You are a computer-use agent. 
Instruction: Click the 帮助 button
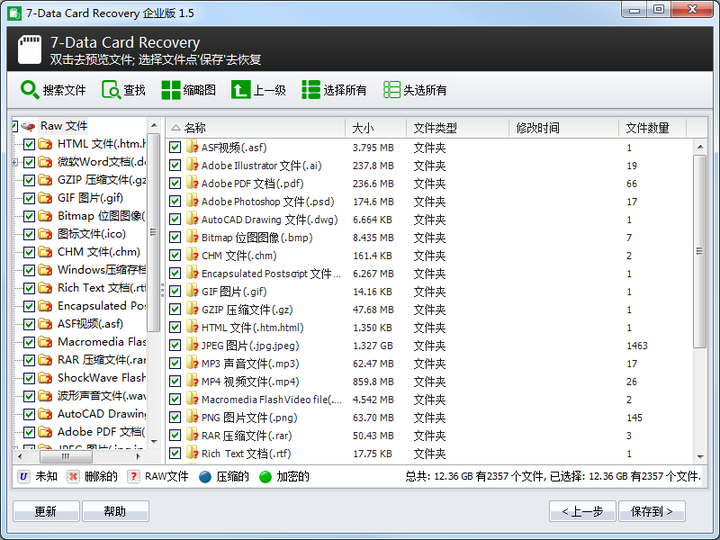pyautogui.click(x=115, y=511)
